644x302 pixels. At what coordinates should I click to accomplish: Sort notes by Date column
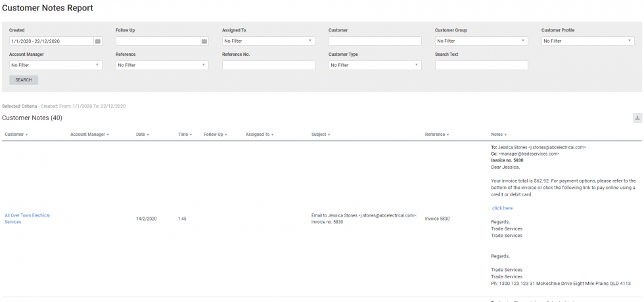click(x=143, y=135)
